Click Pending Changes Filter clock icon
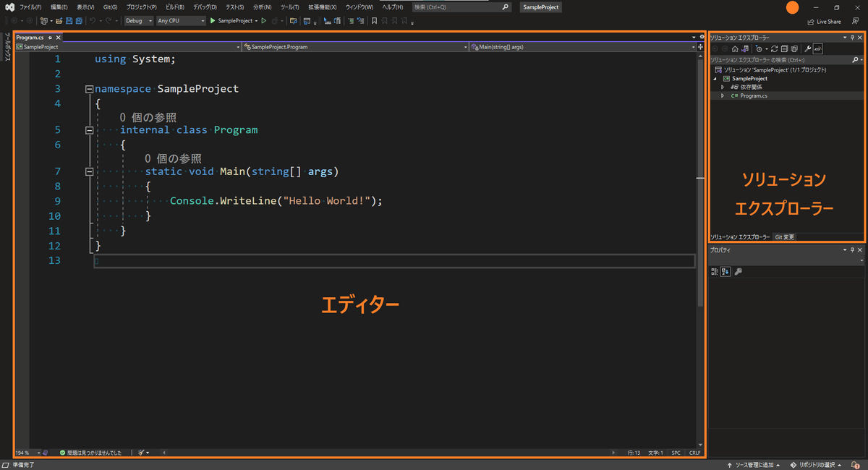868x470 pixels. tap(759, 48)
